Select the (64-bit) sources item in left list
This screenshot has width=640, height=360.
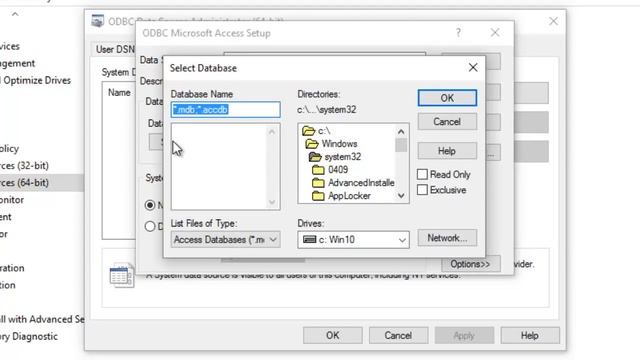point(41,182)
